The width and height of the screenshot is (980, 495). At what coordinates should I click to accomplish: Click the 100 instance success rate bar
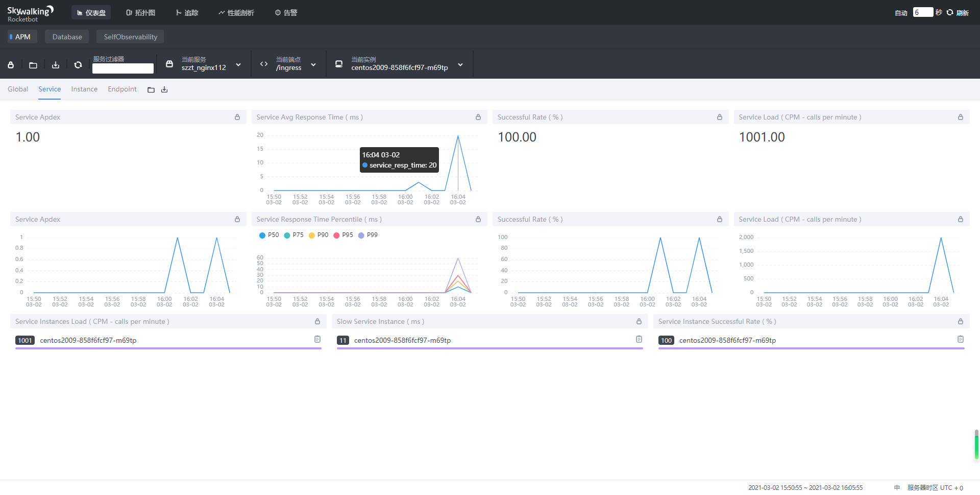(812, 348)
